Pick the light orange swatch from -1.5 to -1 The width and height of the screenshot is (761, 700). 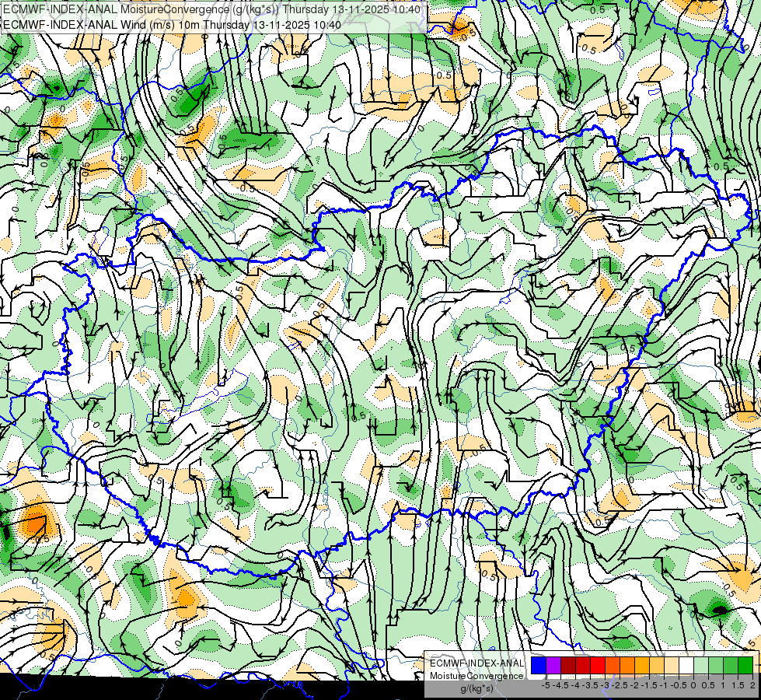(x=657, y=666)
